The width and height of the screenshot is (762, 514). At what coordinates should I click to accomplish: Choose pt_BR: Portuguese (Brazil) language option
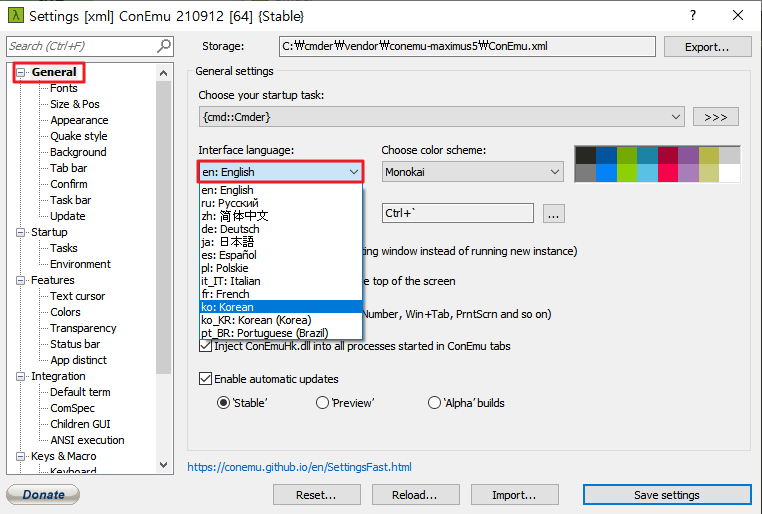pos(281,333)
